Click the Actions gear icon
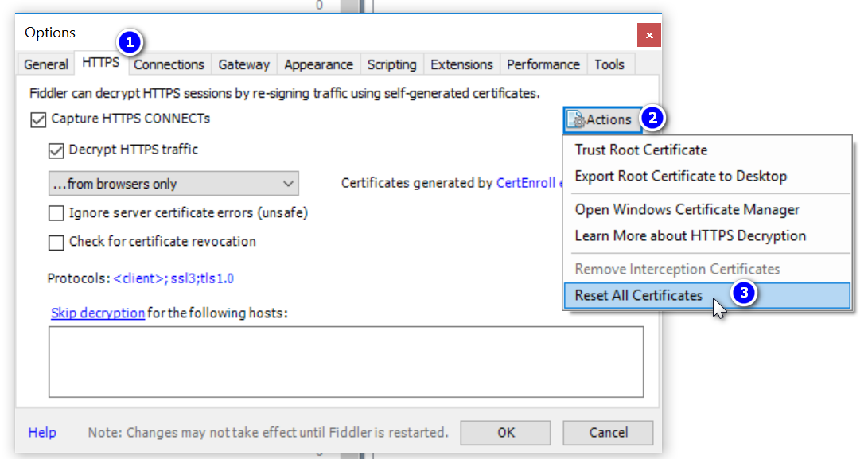The height and width of the screenshot is (459, 868). click(579, 119)
